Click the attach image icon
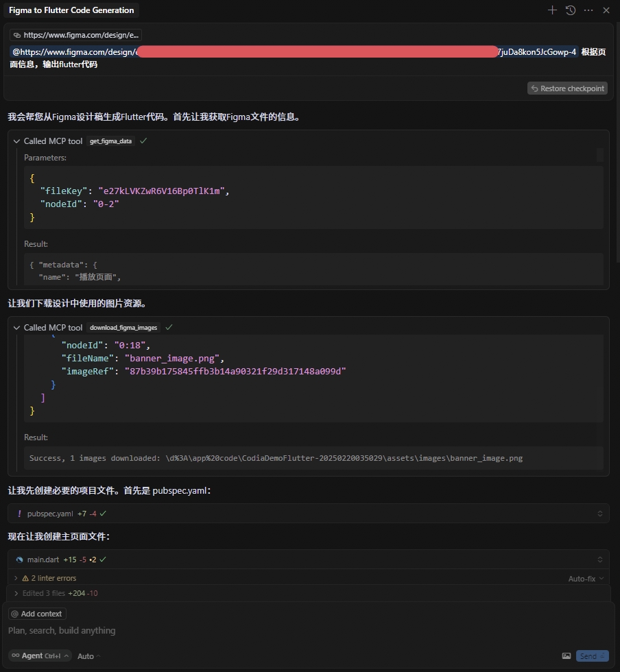The height and width of the screenshot is (672, 620). click(x=567, y=656)
